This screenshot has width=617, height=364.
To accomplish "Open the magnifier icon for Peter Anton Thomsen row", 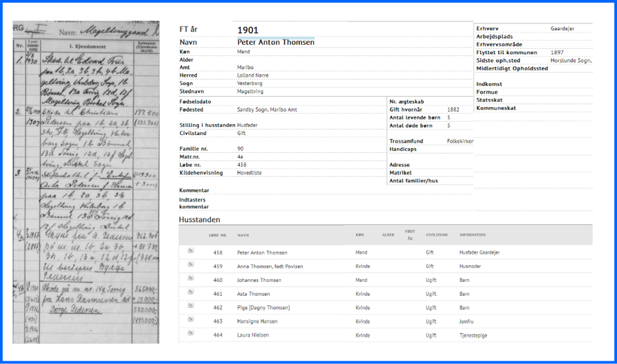I will click(190, 250).
